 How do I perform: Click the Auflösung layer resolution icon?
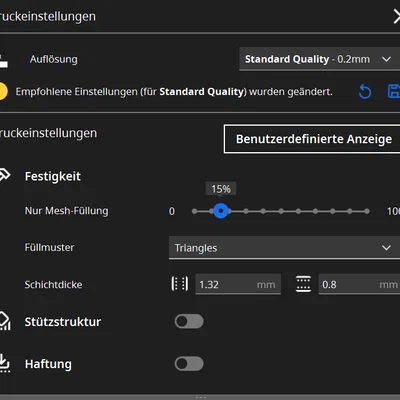tap(3, 61)
